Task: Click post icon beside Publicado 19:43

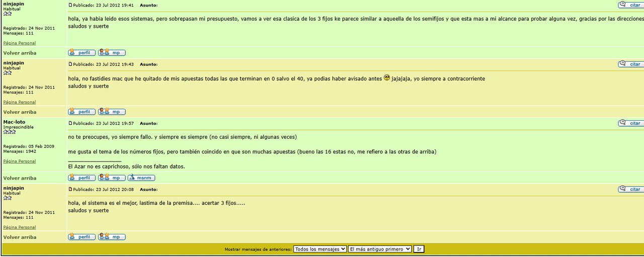Action: pyautogui.click(x=70, y=64)
